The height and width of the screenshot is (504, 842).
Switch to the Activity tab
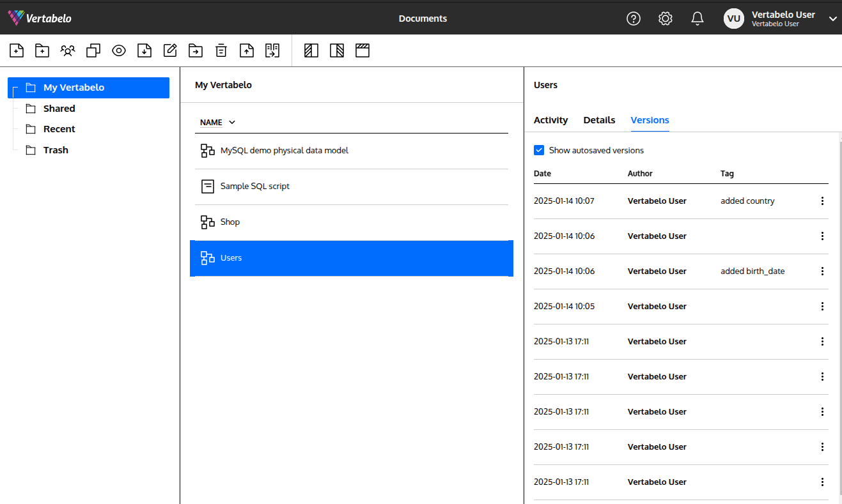click(x=550, y=120)
